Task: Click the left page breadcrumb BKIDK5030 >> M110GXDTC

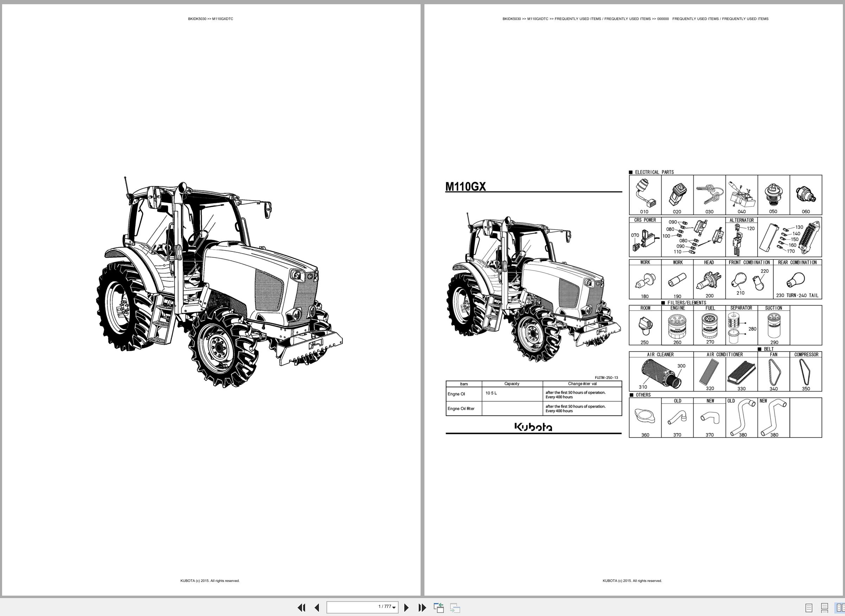Action: pos(210,19)
